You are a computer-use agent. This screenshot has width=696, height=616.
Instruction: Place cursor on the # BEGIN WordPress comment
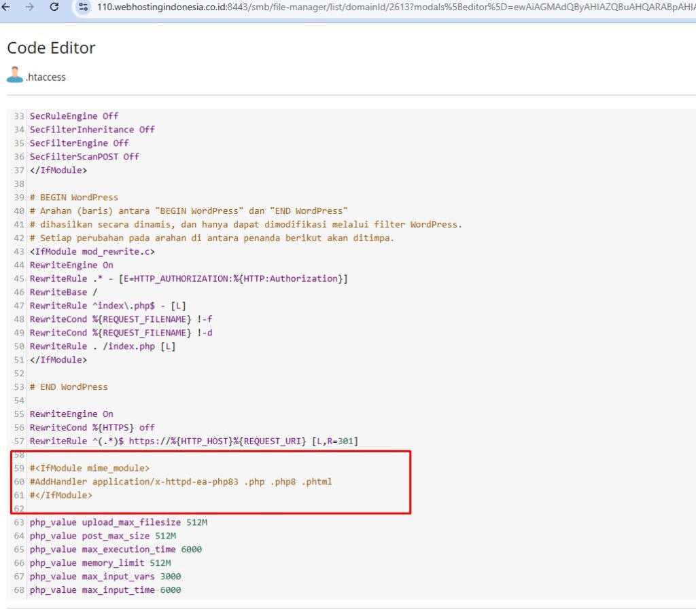[x=74, y=198]
